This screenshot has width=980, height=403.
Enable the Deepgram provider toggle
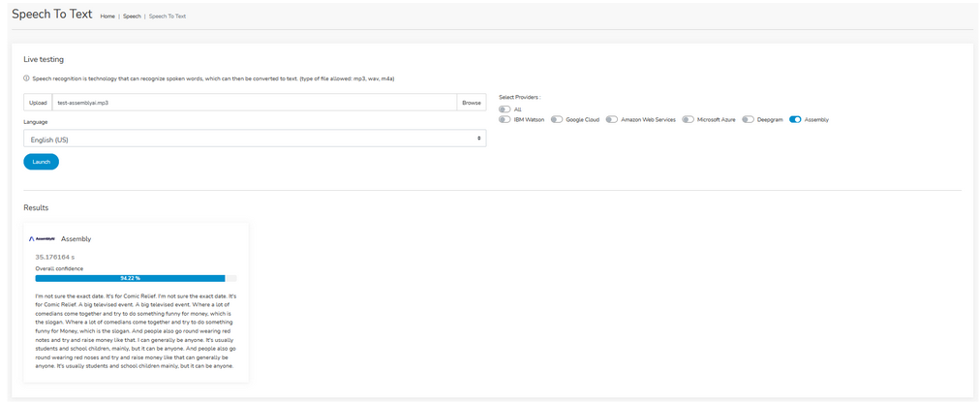coord(749,120)
